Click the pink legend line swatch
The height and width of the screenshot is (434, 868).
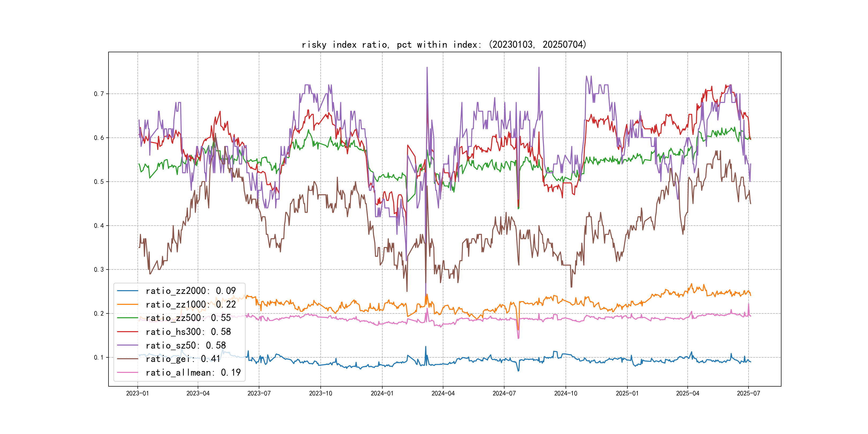click(127, 373)
